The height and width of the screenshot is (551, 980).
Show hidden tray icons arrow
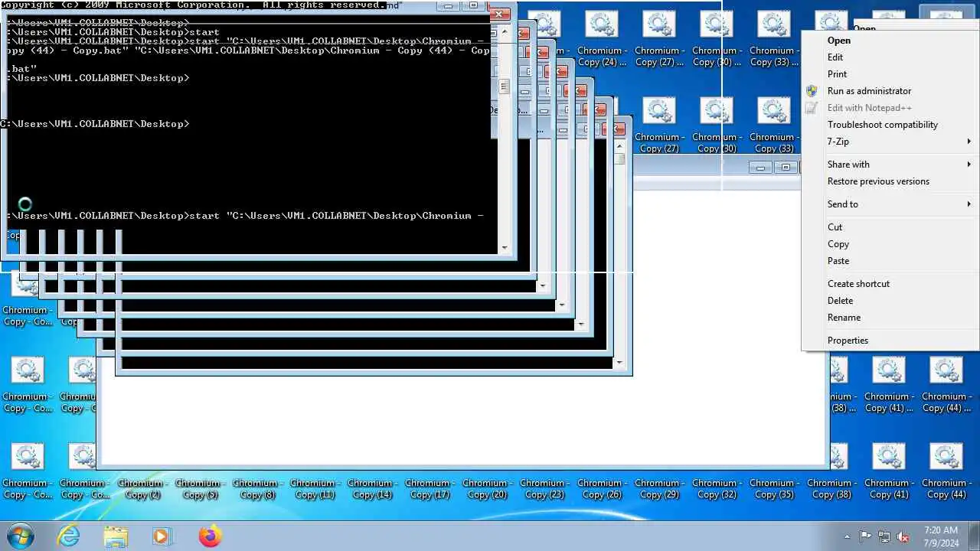[x=847, y=536]
